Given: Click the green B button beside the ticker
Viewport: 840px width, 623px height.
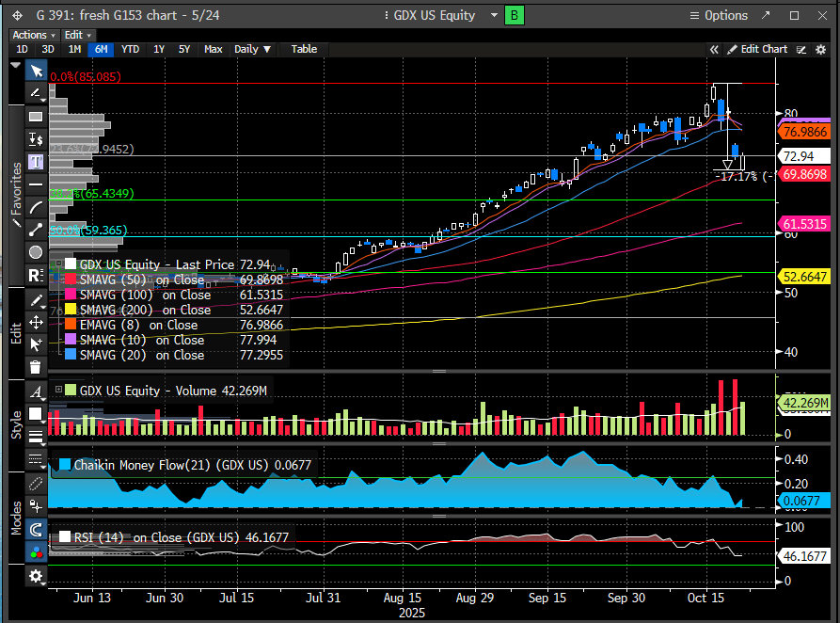Looking at the screenshot, I should 515,16.
